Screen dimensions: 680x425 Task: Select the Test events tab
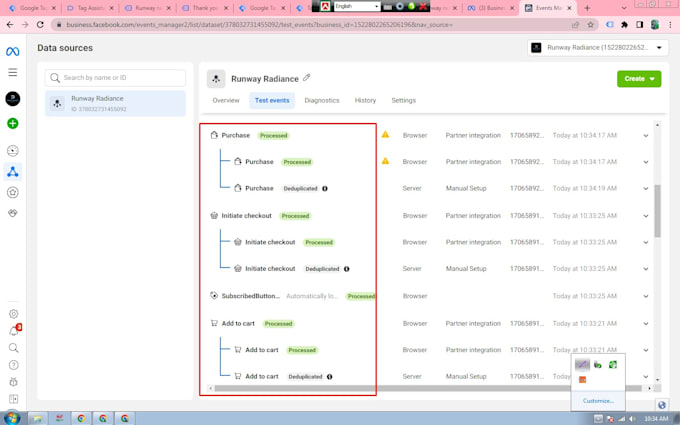tap(272, 100)
